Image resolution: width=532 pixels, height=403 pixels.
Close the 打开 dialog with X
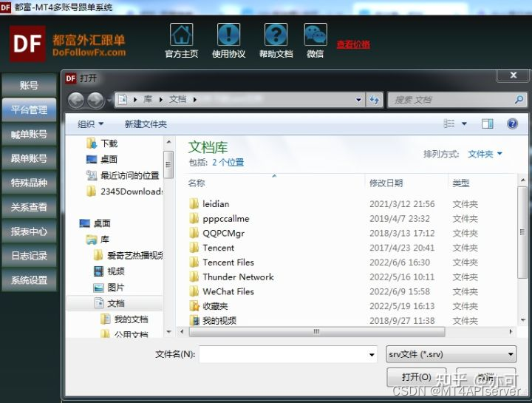pyautogui.click(x=514, y=75)
